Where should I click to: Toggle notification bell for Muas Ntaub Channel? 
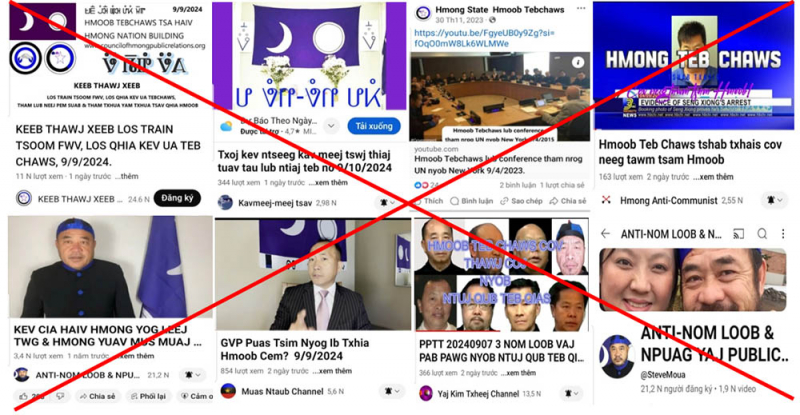[x=392, y=392]
